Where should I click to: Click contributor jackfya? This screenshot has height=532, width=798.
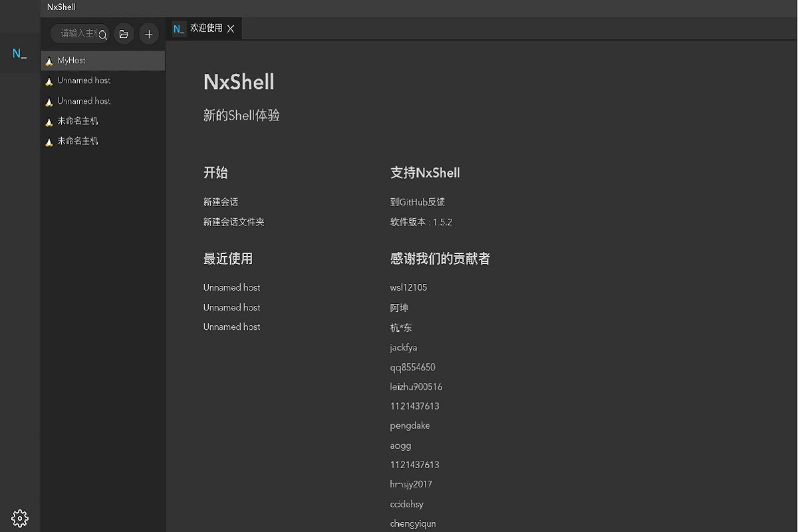click(x=404, y=348)
